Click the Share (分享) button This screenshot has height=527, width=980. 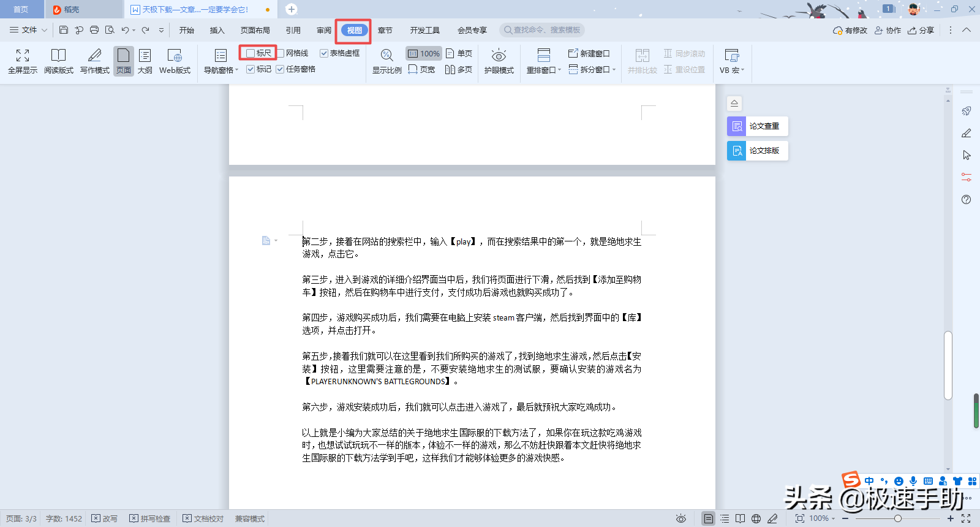tap(921, 30)
